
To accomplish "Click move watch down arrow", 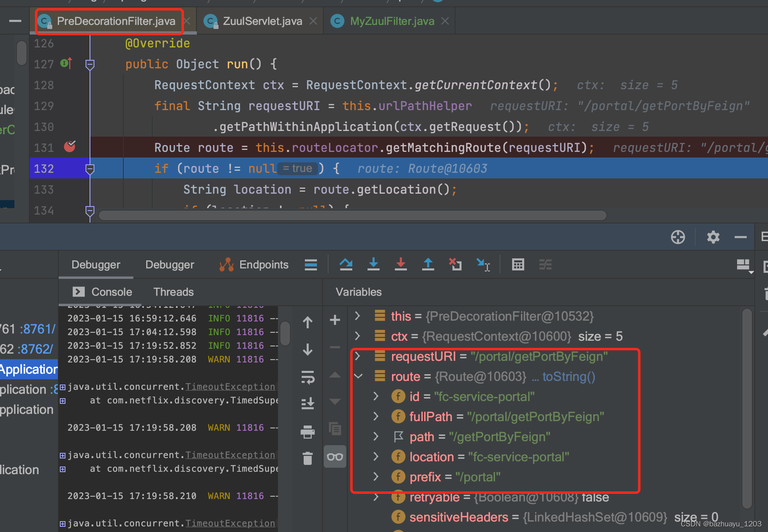I will point(335,401).
